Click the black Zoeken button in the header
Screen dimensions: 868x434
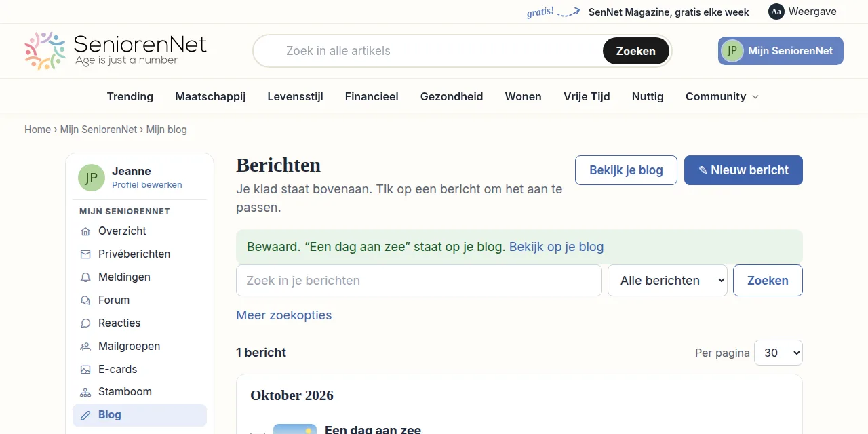click(x=636, y=51)
